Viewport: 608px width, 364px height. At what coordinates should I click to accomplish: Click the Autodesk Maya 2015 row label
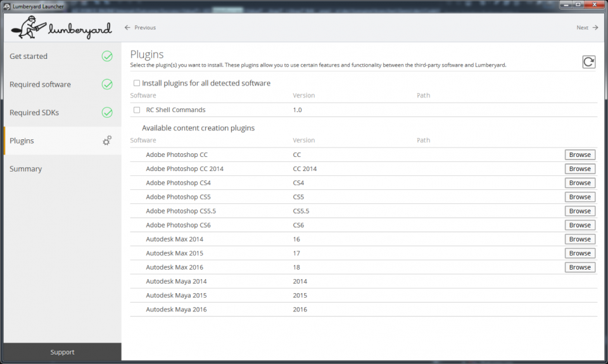coord(176,296)
